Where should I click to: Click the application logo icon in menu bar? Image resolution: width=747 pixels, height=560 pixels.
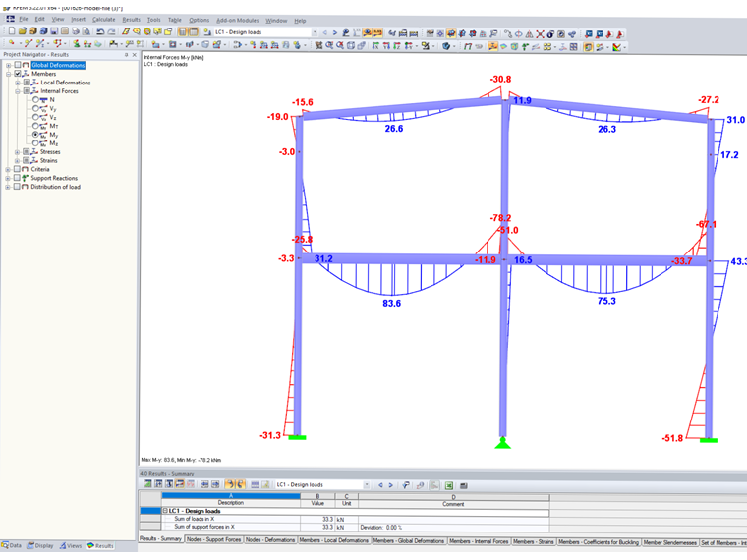pyautogui.click(x=10, y=19)
